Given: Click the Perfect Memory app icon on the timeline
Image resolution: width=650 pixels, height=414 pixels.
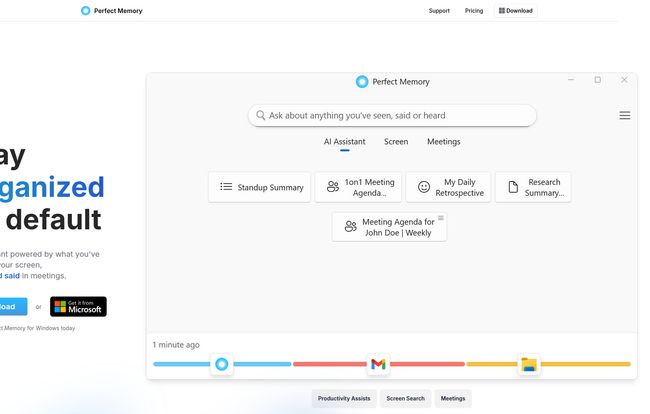Looking at the screenshot, I should tap(222, 364).
